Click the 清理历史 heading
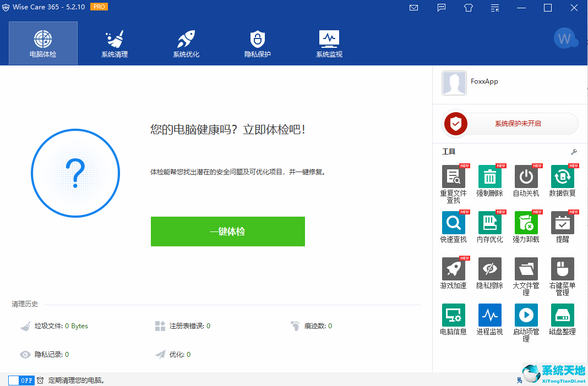 pyautogui.click(x=25, y=304)
